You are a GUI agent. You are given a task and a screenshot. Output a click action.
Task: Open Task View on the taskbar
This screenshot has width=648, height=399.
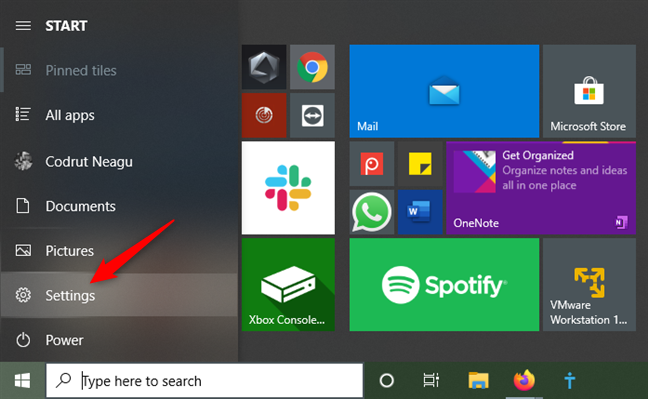(431, 380)
